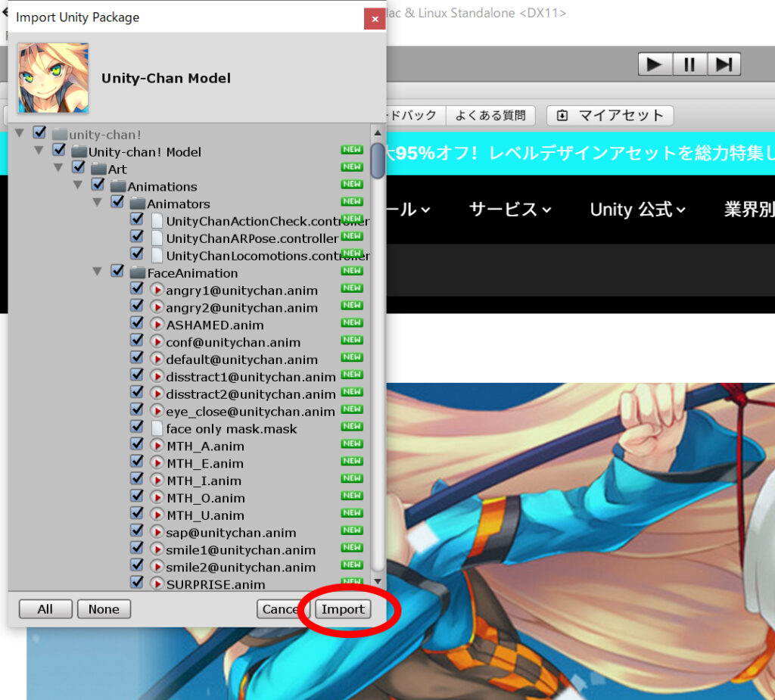Click the FaceAnimation folder icon
The height and width of the screenshot is (700, 775).
tap(138, 272)
